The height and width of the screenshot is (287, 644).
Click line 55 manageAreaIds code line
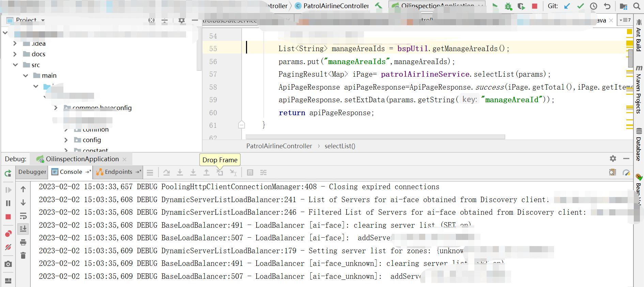[394, 49]
